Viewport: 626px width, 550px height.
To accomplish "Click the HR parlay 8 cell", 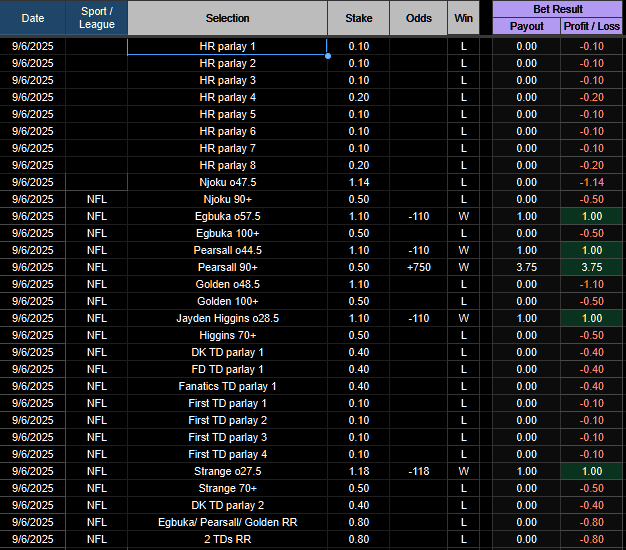I will 228,165.
